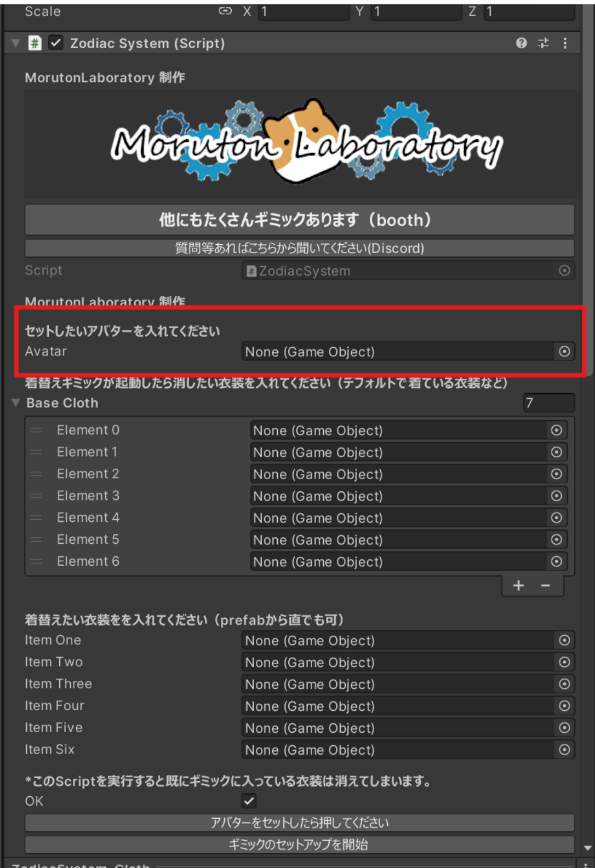Disable the Zodiac System script checkbox
This screenshot has height=868, width=595.
[56, 43]
